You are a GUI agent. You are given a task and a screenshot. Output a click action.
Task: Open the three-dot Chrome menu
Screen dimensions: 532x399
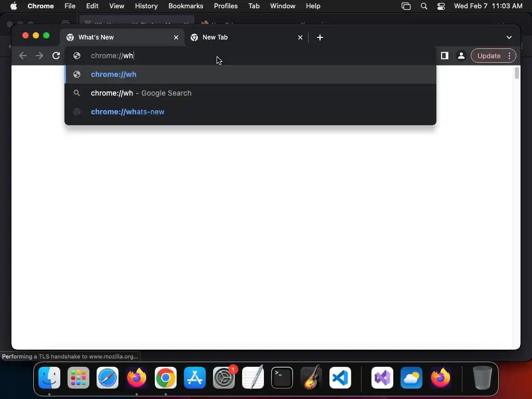(509, 56)
